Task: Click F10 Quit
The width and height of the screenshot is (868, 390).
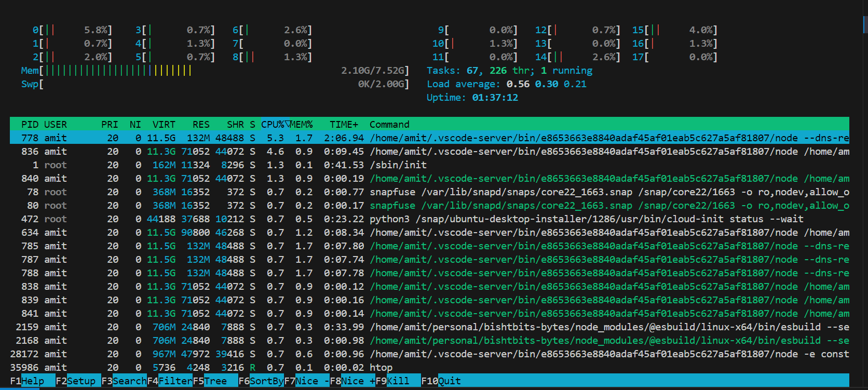Action: tap(441, 381)
